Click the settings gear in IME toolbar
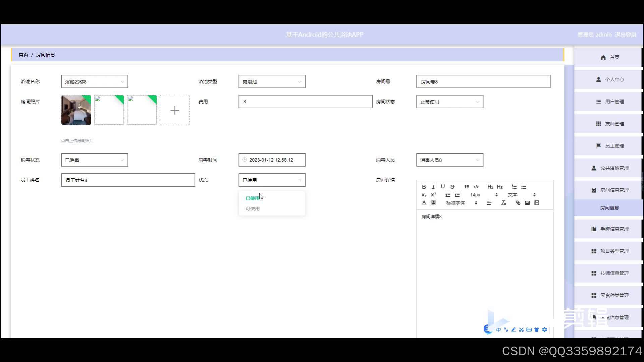The image size is (644, 362). coord(544,329)
